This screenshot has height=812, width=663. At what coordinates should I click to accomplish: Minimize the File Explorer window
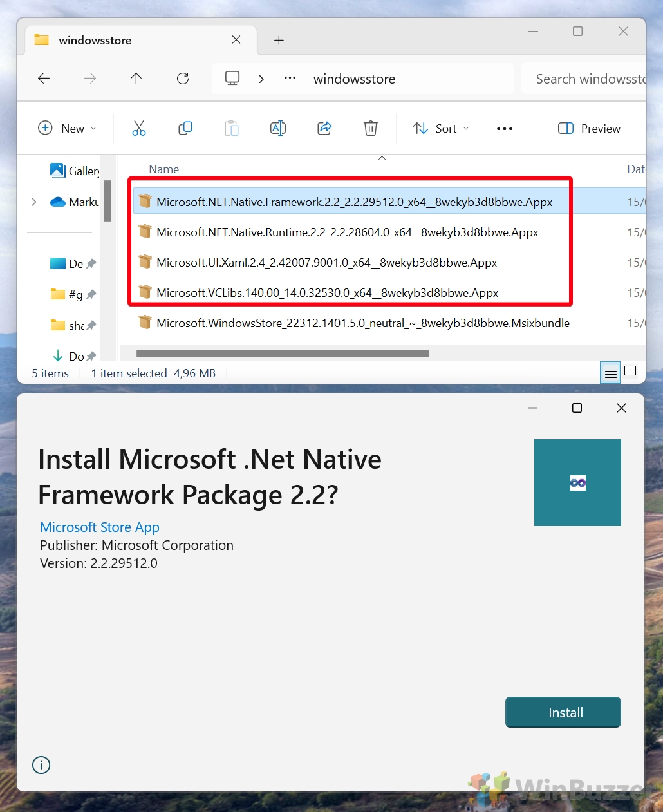(533, 31)
